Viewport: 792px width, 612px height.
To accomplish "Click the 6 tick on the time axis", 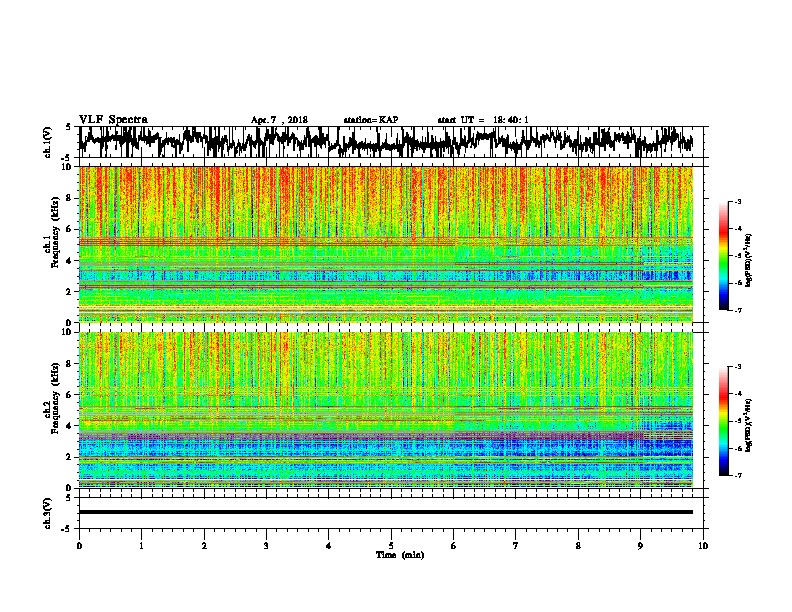I will point(454,546).
